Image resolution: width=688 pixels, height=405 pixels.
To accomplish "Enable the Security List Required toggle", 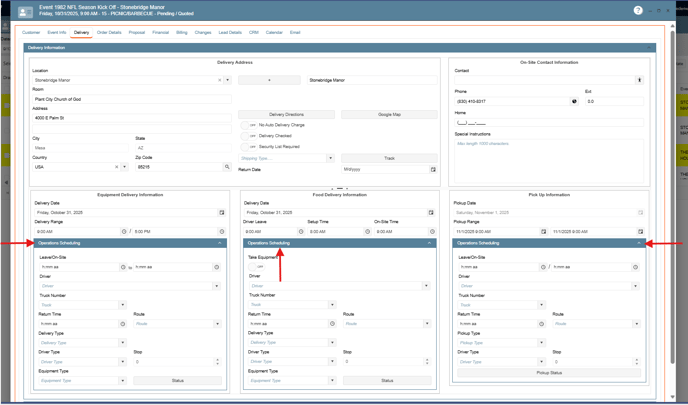I will (x=245, y=147).
